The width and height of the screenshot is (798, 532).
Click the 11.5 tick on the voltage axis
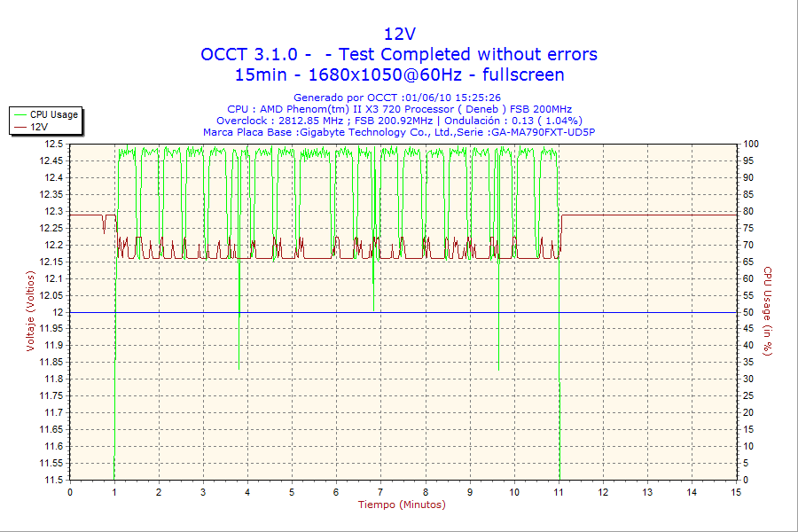click(54, 480)
